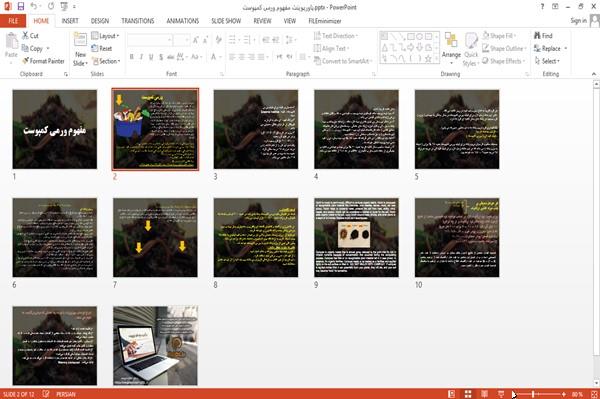Image resolution: width=600 pixels, height=399 pixels.
Task: Select slide 9 thumbnail
Action: 356,237
